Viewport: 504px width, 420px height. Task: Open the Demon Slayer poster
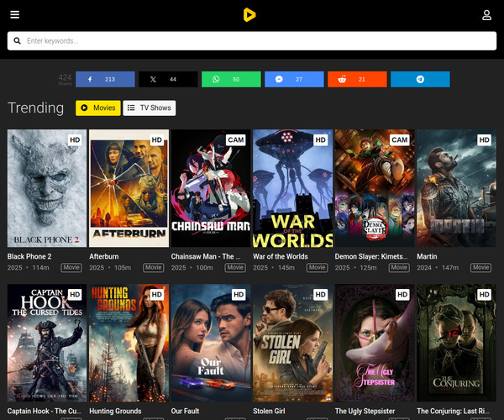[375, 188]
